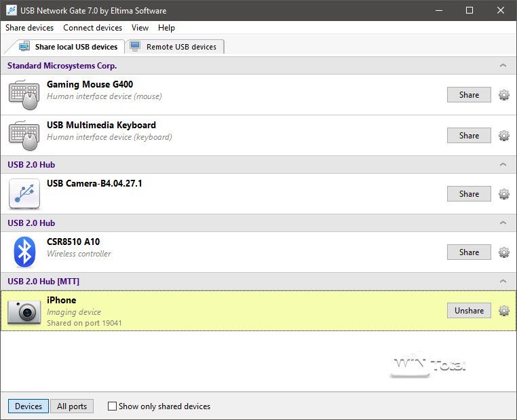This screenshot has width=517, height=420.
Task: Switch to All ports view
Action: click(72, 406)
